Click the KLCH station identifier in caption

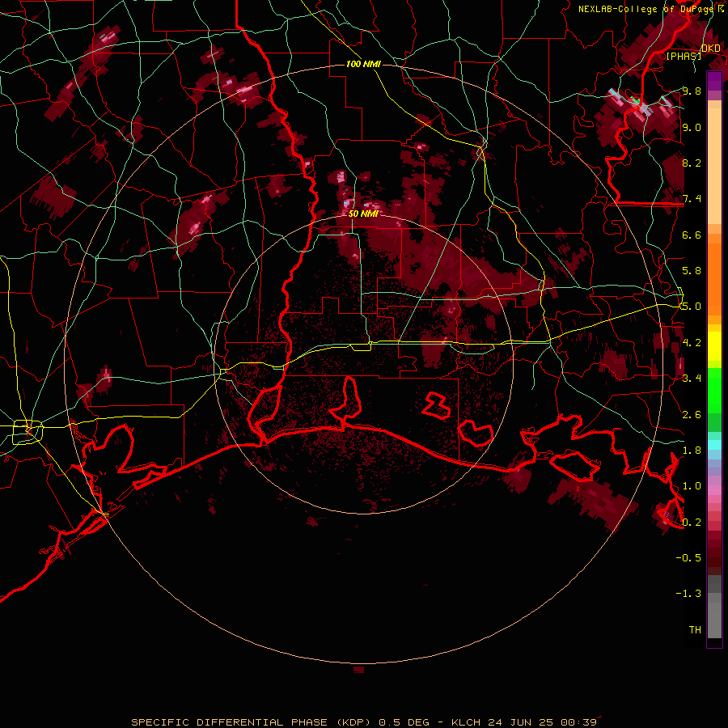click(467, 722)
